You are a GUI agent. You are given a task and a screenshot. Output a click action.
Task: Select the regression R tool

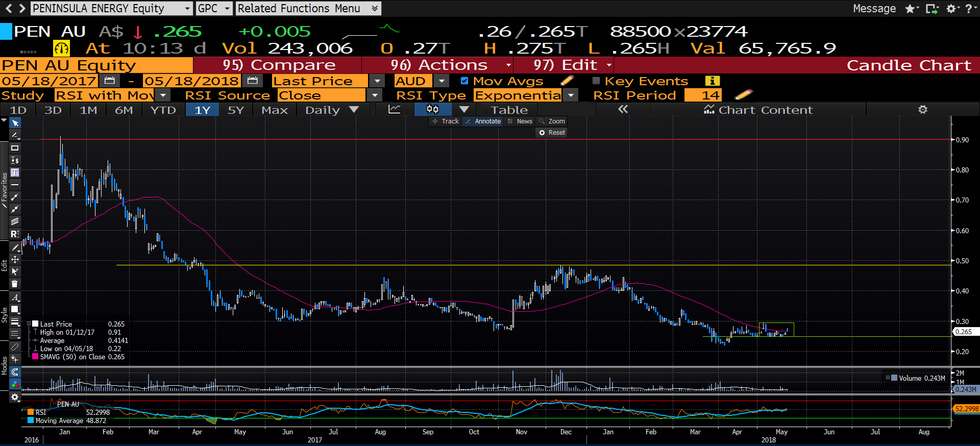15,234
